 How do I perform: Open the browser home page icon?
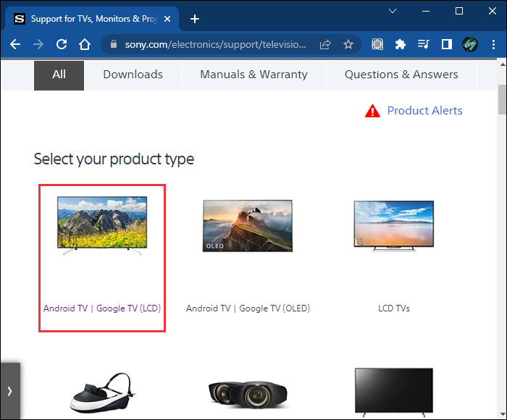click(85, 44)
